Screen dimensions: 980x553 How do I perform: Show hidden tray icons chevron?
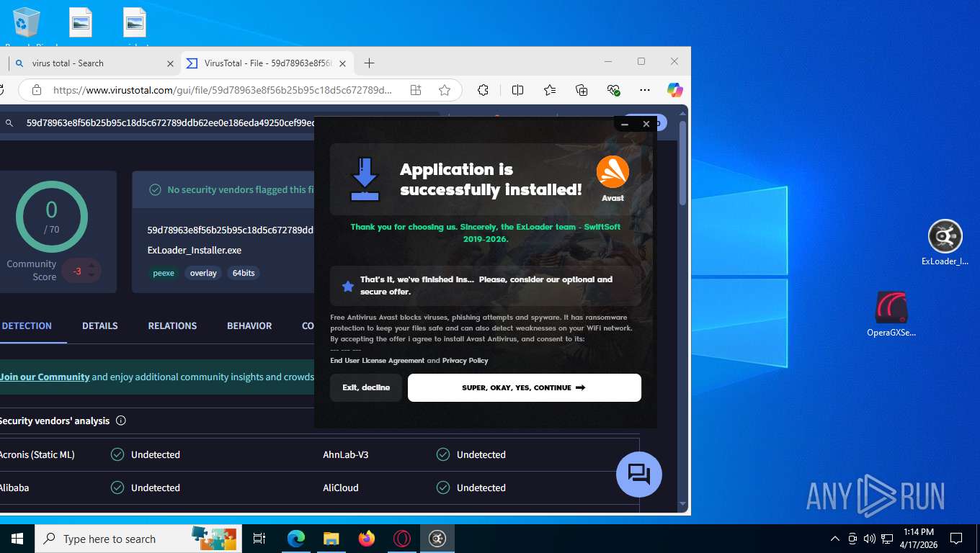coord(835,539)
